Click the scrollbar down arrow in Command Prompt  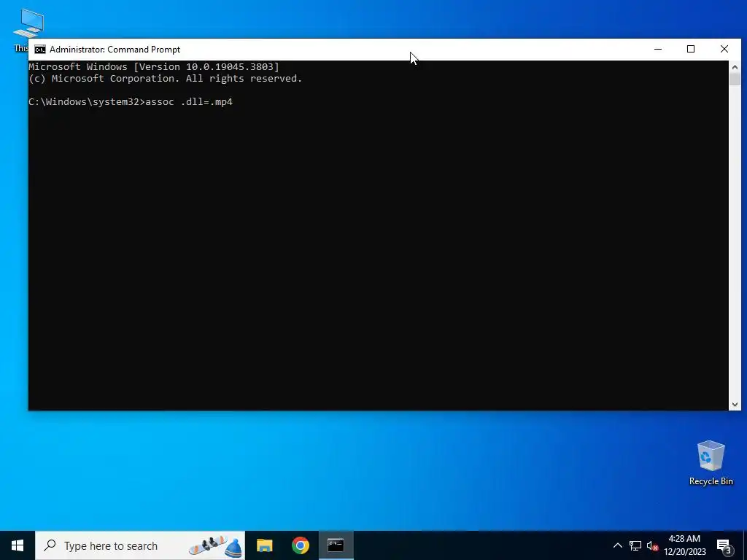(x=735, y=405)
